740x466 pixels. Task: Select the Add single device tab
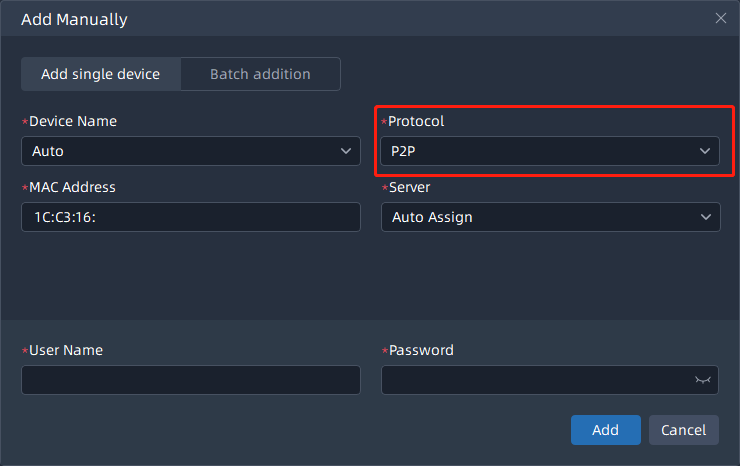[100, 74]
